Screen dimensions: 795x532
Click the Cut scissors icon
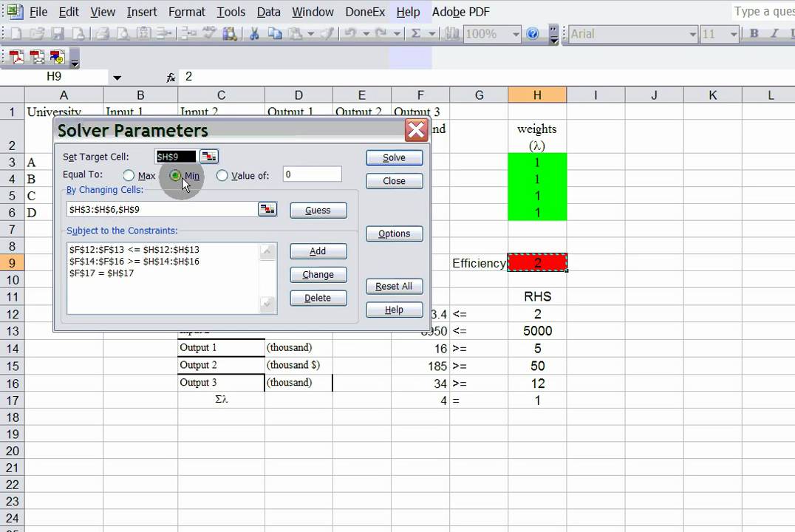(x=254, y=34)
